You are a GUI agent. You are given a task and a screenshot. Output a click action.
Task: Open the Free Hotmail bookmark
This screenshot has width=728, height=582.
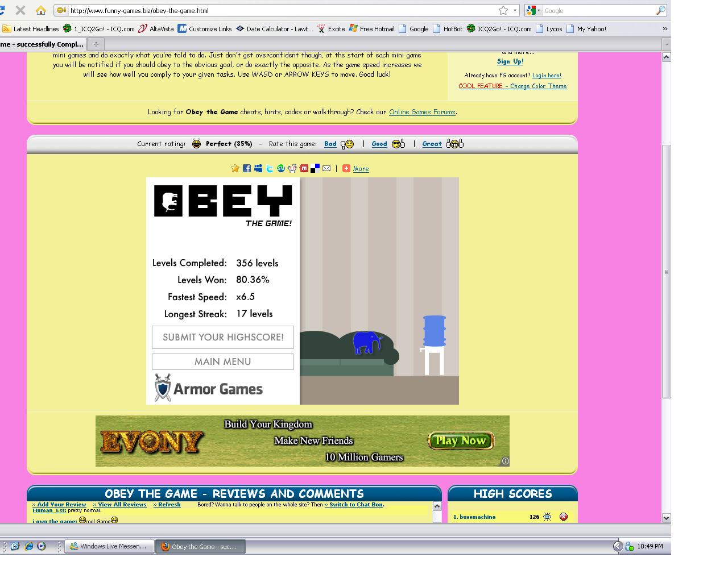pyautogui.click(x=371, y=28)
